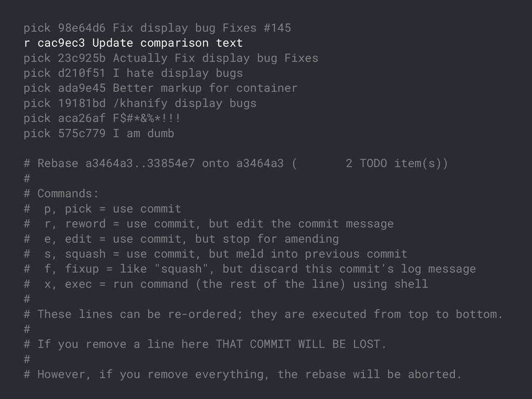Click the highlighted 'r cac9ec3 Update comparison text' line
532x399 pixels.
pyautogui.click(x=134, y=43)
